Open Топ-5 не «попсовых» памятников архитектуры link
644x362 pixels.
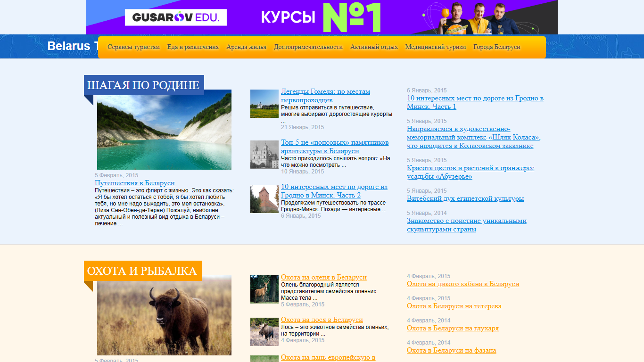[335, 147]
